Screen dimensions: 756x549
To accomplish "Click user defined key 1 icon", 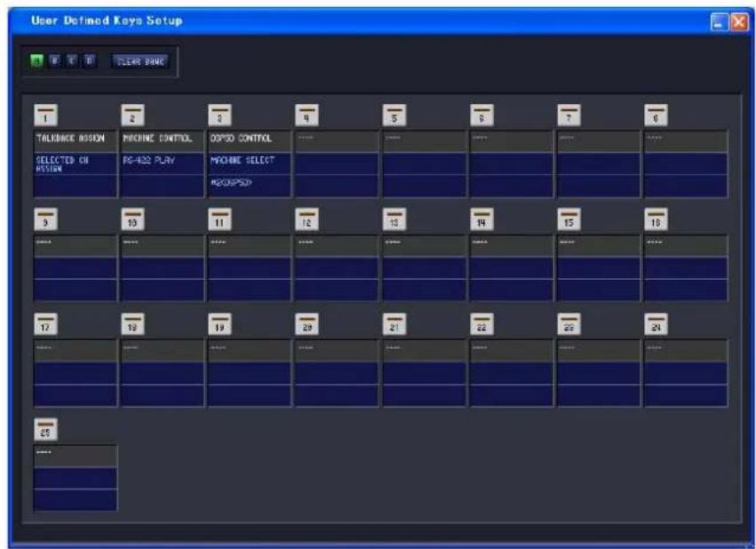I will coord(46,115).
